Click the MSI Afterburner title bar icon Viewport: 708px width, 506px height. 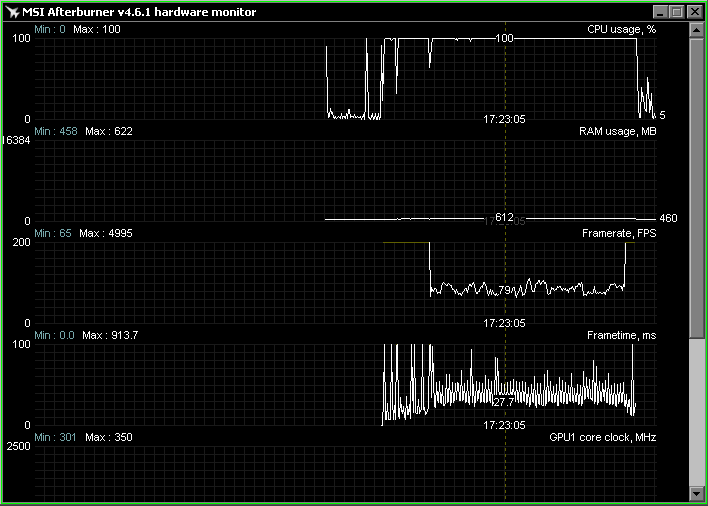(12, 12)
